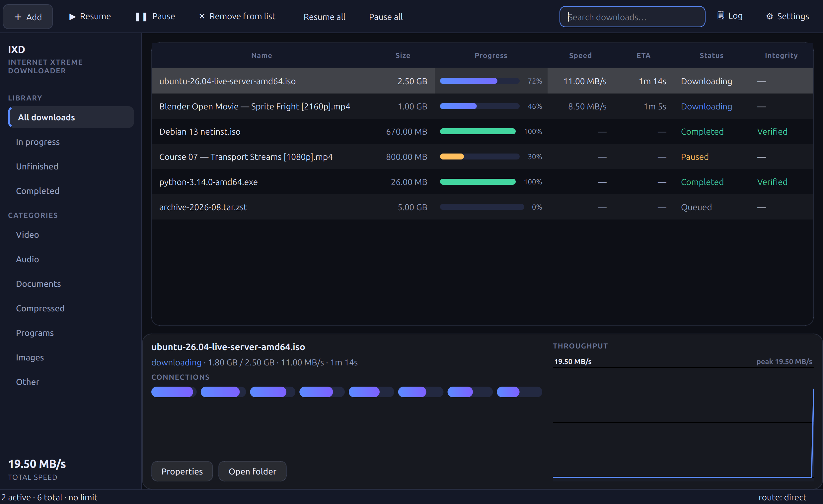Select Debian 13 netinst.iso row
823x504 pixels.
tap(482, 132)
